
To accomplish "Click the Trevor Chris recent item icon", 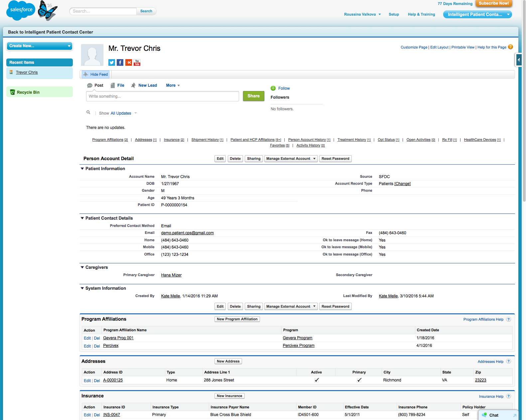I will click(11, 72).
